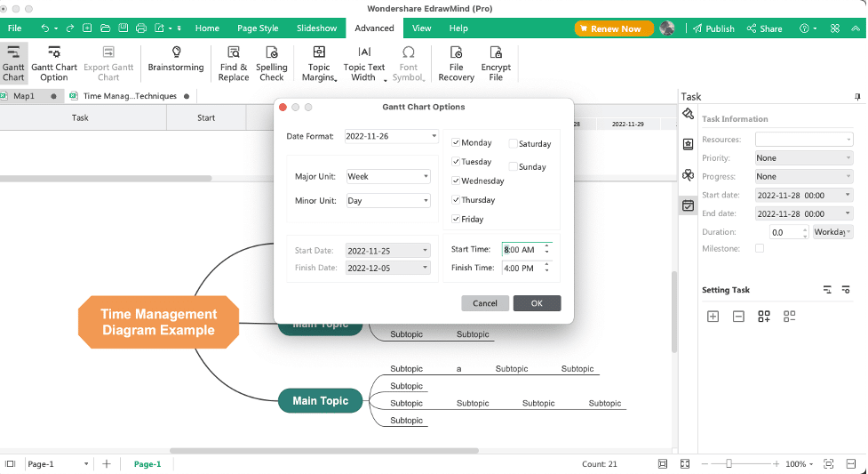Image resolution: width=868 pixels, height=474 pixels.
Task: Check Sunday as working day
Action: tap(514, 166)
